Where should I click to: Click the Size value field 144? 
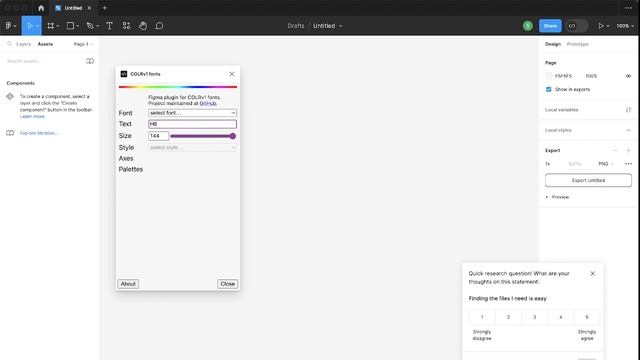158,136
